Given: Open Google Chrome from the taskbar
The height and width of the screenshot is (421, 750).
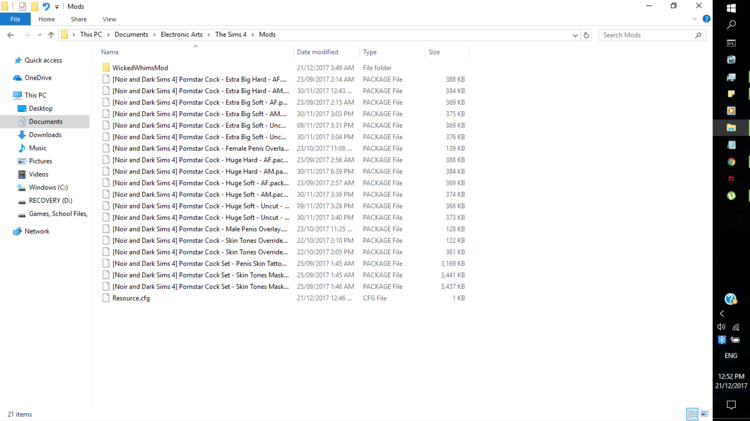Looking at the screenshot, I should pyautogui.click(x=731, y=162).
